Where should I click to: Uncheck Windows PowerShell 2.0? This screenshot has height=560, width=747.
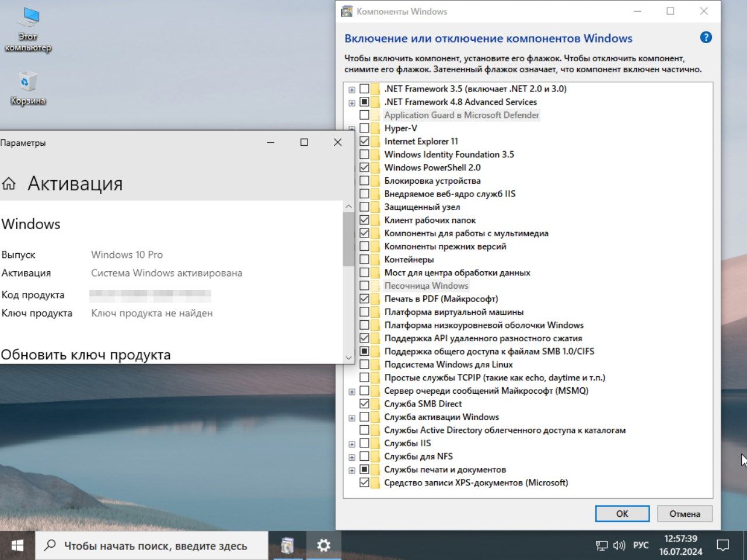click(x=364, y=167)
